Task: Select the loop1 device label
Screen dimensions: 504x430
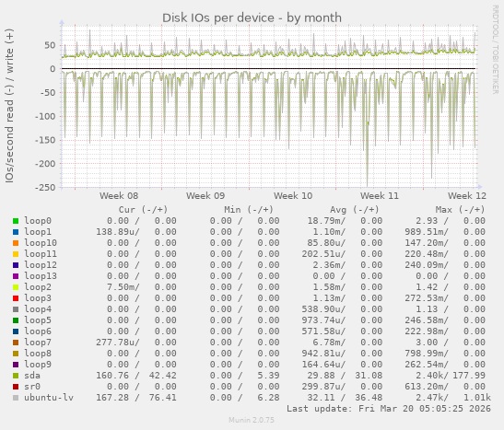Action: click(38, 232)
